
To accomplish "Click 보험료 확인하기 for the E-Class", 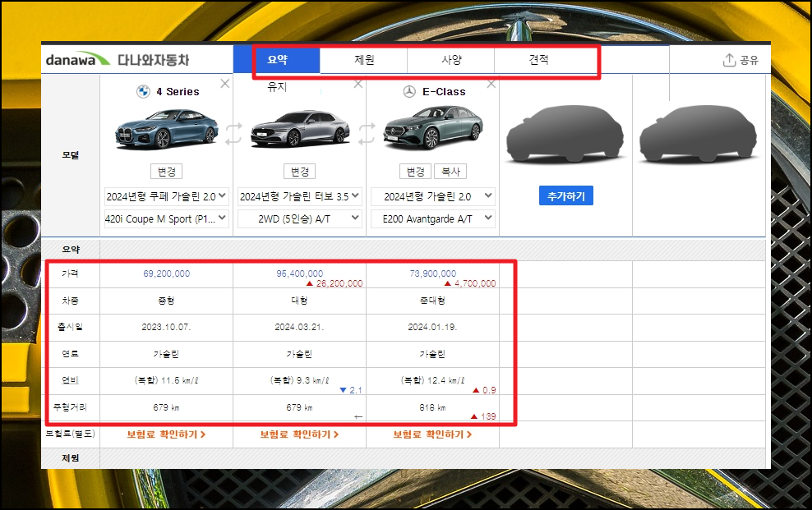I will click(432, 434).
